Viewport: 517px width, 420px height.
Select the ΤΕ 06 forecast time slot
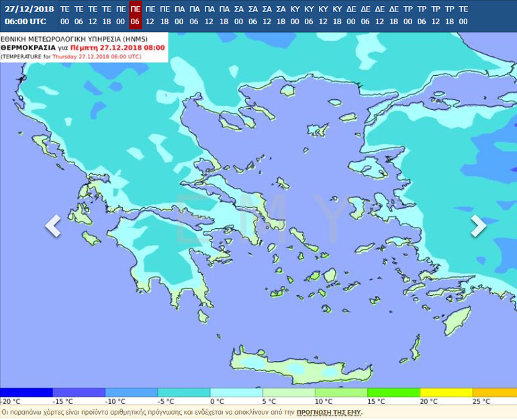79,15
